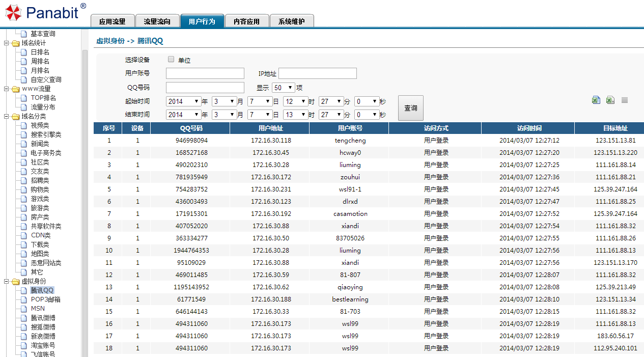Click the IP地址 input field
The image size is (644, 357).
(x=318, y=73)
